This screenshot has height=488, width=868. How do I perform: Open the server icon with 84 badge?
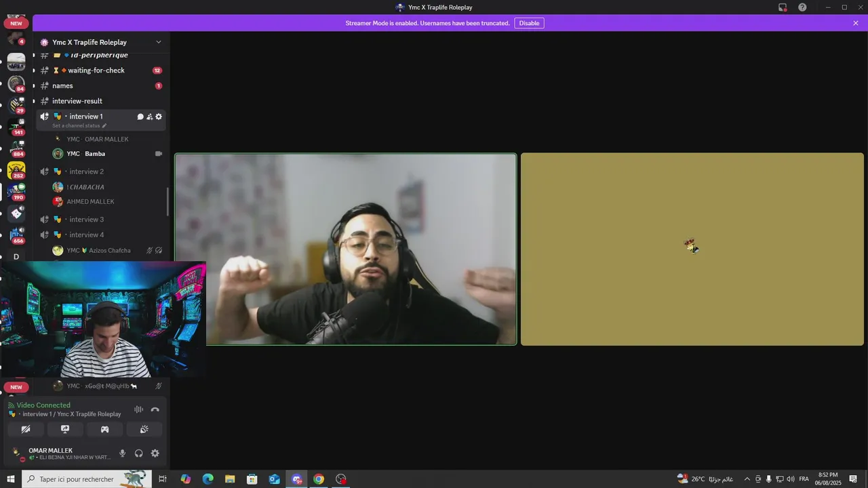coord(16,83)
